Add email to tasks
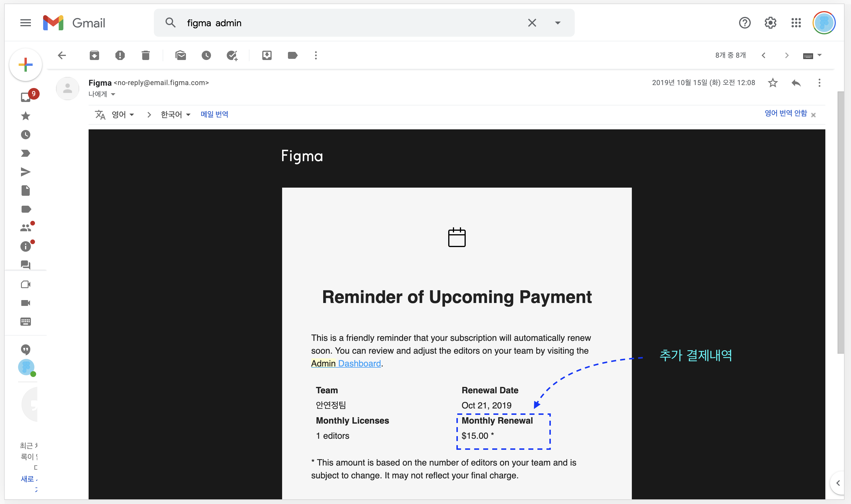The width and height of the screenshot is (851, 504). (232, 55)
